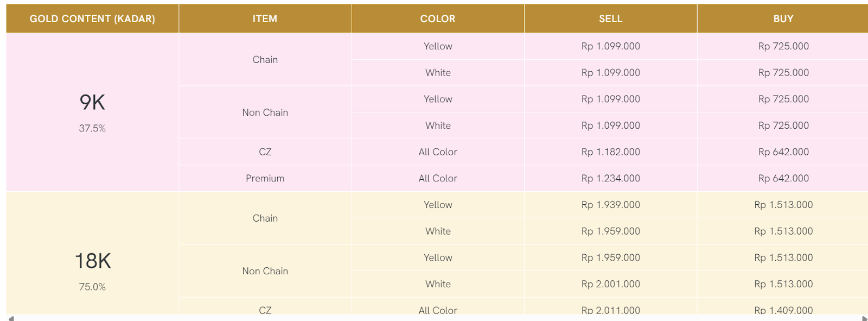The width and height of the screenshot is (868, 321).
Task: Click the right scroll arrow of the table
Action: [x=864, y=318]
